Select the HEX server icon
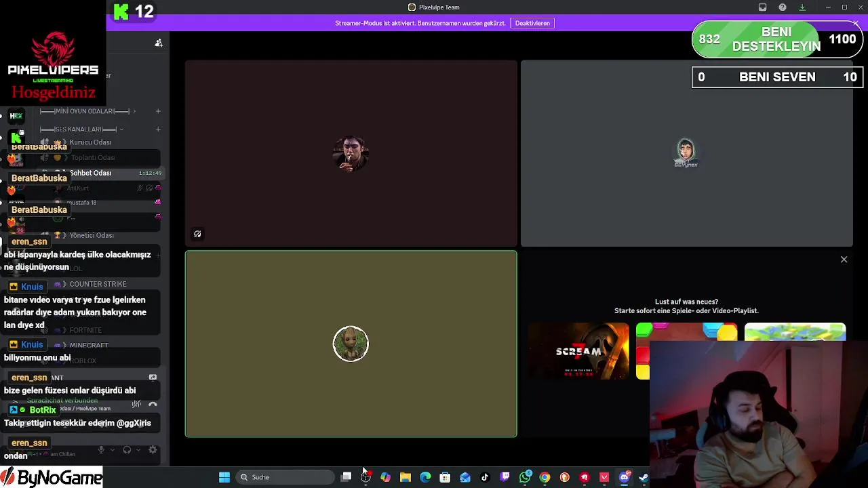Screen dimensions: 868x488 tap(16, 116)
